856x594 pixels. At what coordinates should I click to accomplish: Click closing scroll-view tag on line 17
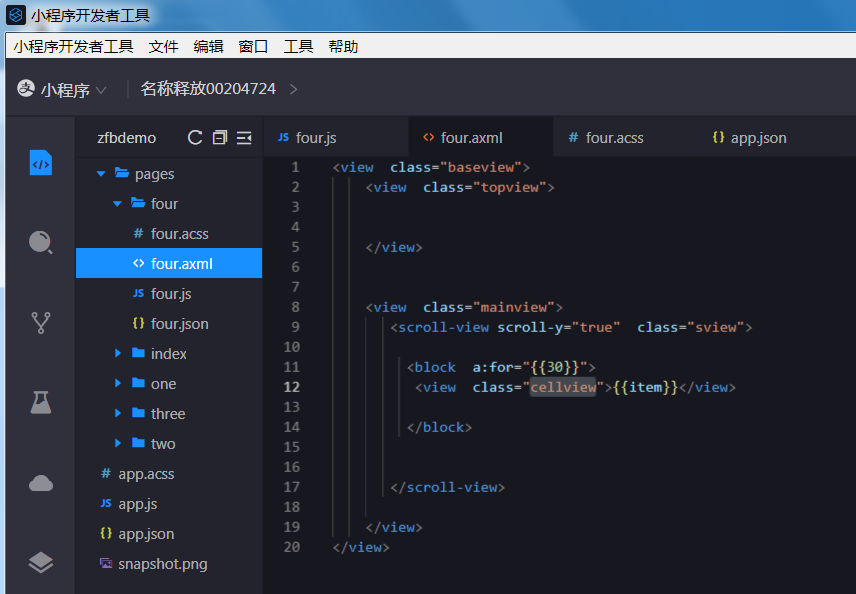click(448, 487)
